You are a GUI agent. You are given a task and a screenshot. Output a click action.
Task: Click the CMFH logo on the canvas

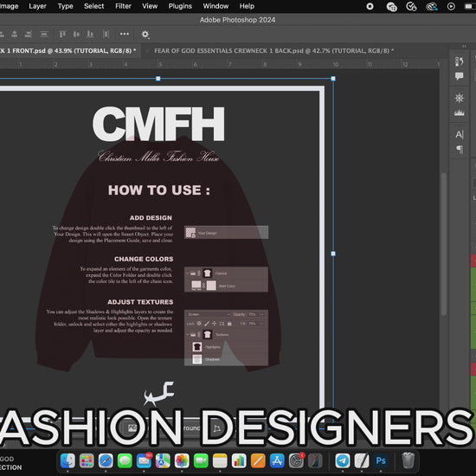click(x=158, y=124)
